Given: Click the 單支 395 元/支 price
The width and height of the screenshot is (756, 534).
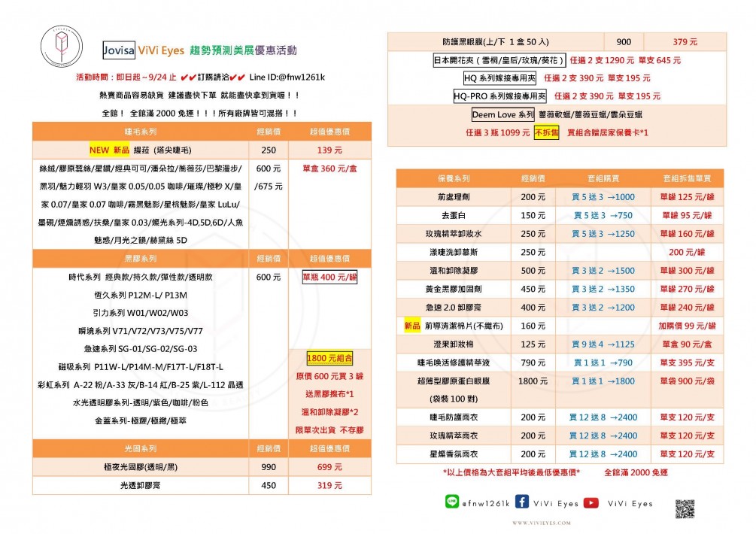Looking at the screenshot, I should [687, 363].
